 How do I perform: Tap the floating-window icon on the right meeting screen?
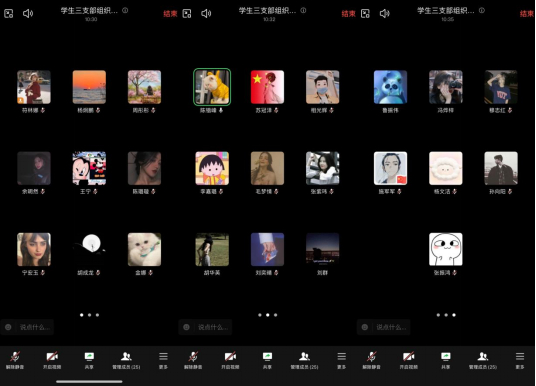[x=365, y=14]
